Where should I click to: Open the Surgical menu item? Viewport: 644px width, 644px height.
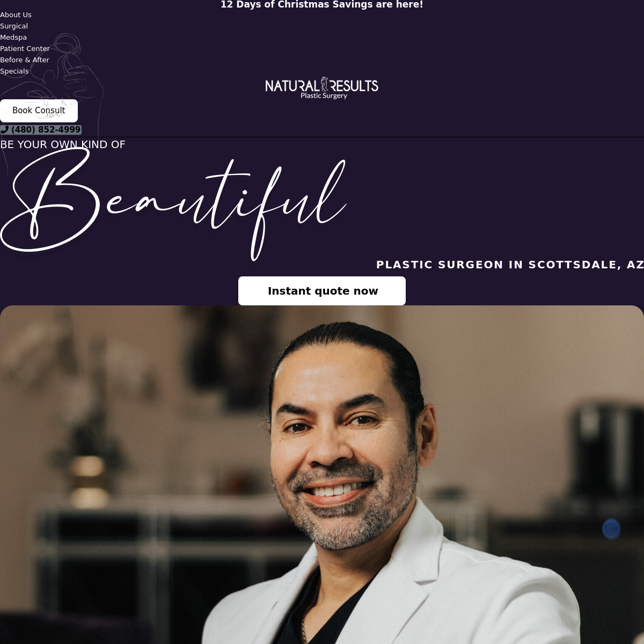14,26
